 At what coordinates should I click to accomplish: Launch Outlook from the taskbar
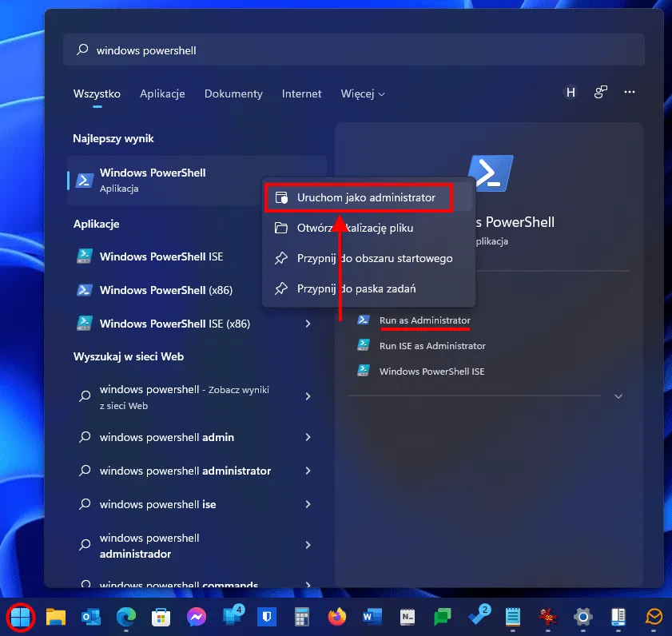91,617
